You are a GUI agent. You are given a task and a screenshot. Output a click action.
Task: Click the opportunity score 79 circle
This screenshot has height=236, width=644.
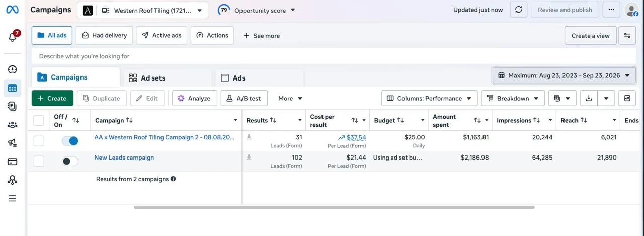pyautogui.click(x=224, y=10)
